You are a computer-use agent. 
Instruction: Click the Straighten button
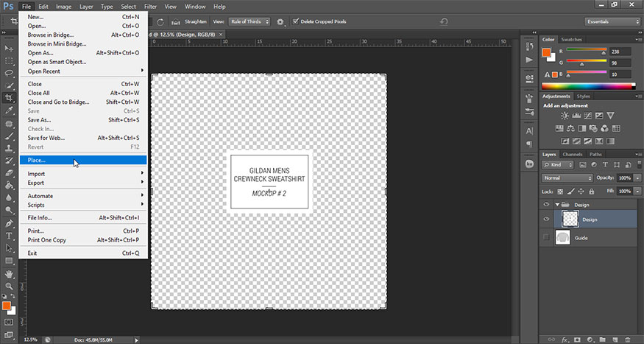(189, 21)
